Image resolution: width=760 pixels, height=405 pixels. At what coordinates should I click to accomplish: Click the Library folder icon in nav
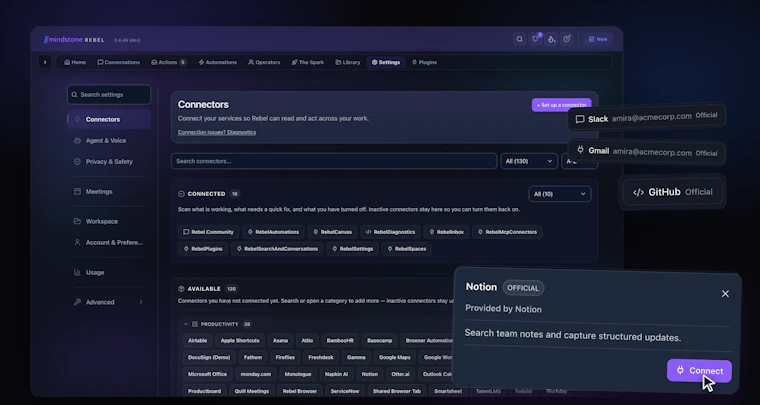click(338, 62)
